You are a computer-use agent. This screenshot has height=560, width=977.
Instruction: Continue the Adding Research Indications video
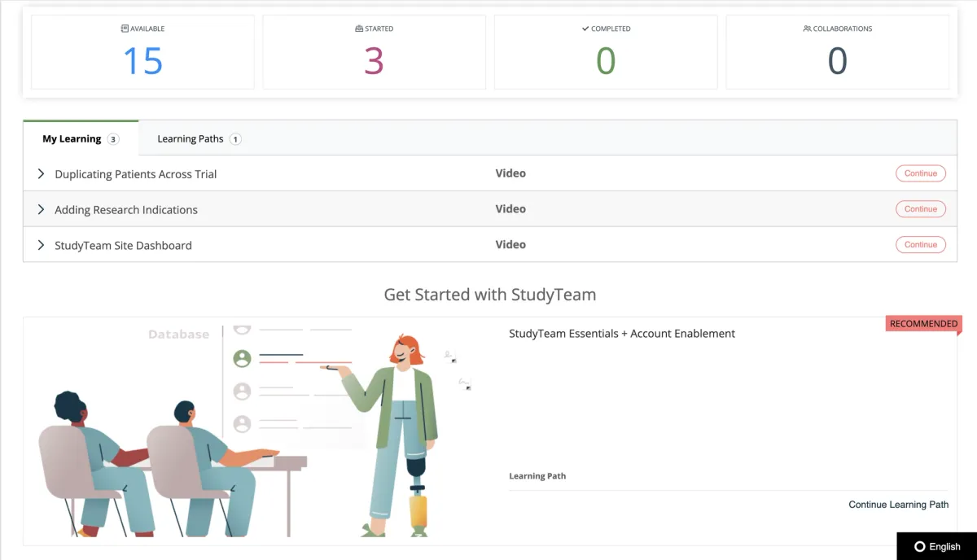pos(920,209)
